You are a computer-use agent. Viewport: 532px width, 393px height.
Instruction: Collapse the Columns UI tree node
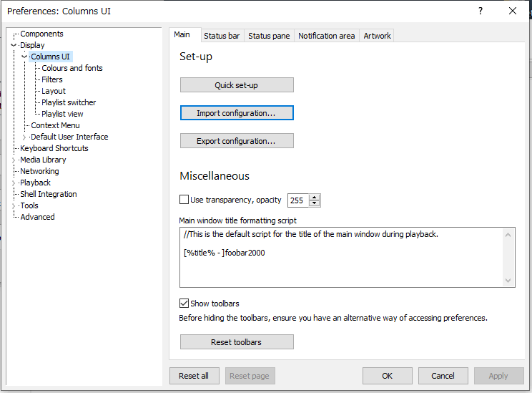click(24, 57)
